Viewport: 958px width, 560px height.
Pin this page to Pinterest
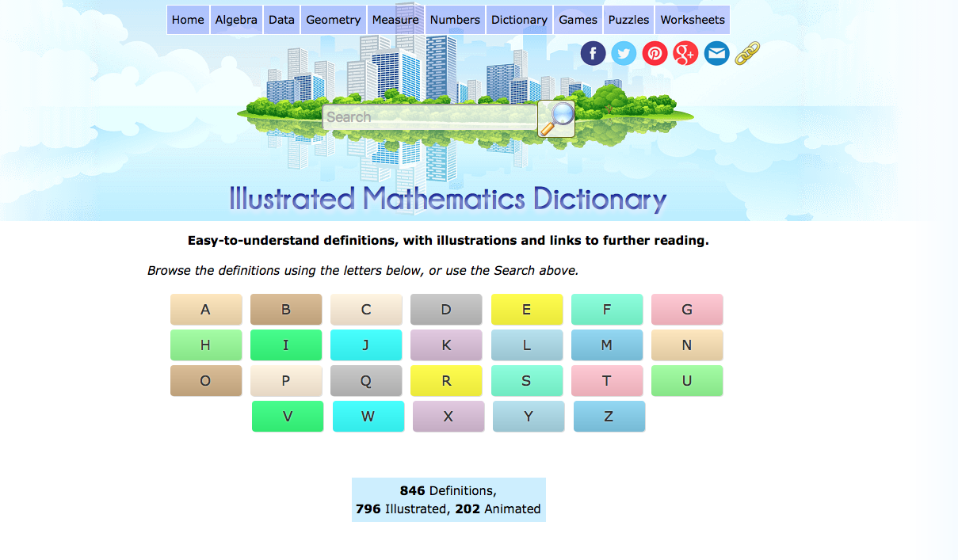click(x=655, y=53)
